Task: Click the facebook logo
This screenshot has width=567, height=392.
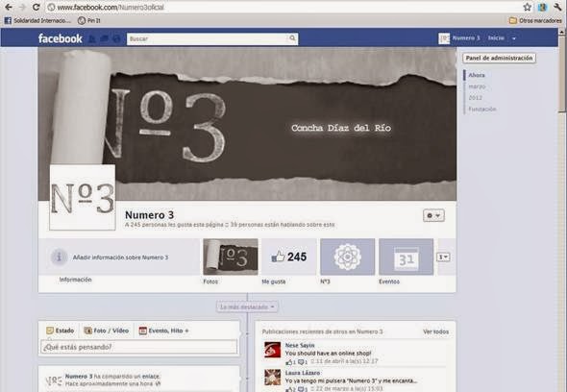Action: pyautogui.click(x=60, y=38)
